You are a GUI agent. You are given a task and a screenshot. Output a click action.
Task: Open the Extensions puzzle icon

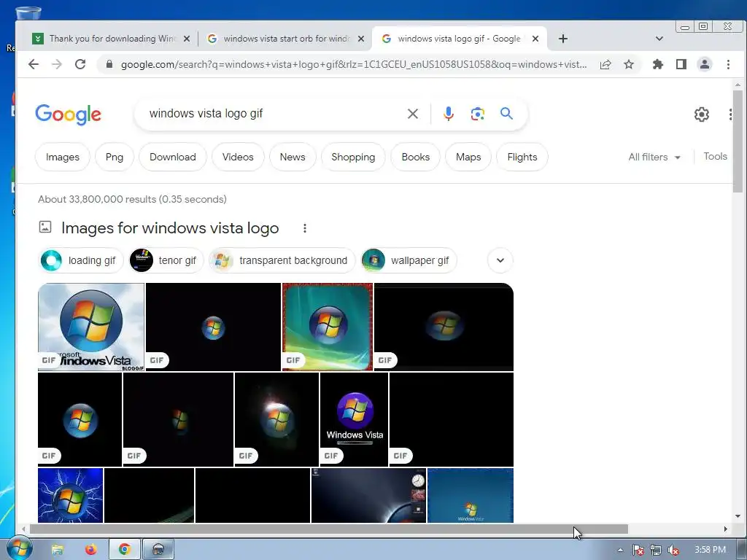(658, 64)
